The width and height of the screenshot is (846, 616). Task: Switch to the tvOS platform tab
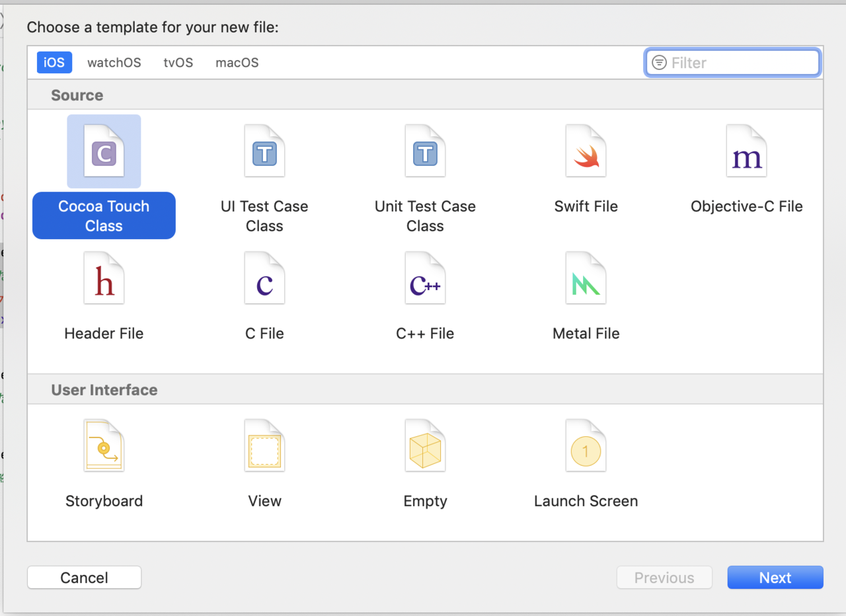coord(178,63)
